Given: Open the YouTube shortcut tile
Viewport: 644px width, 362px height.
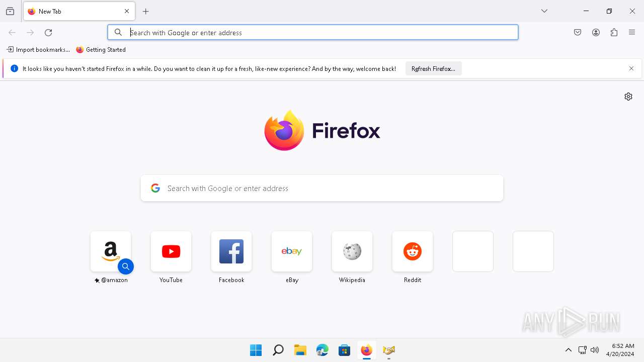Looking at the screenshot, I should (171, 251).
